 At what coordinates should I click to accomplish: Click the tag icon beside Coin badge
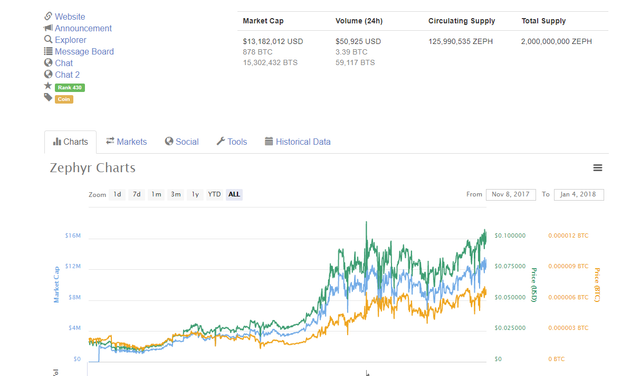(x=48, y=97)
